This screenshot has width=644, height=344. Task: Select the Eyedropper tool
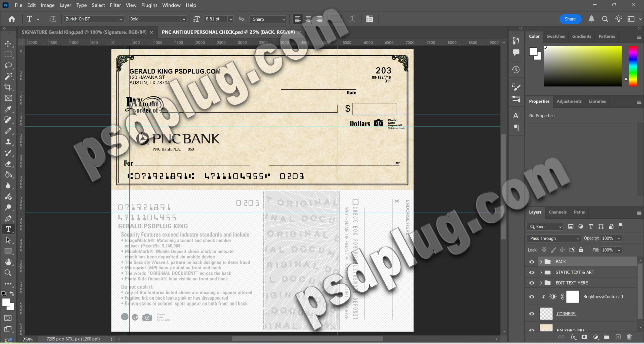8,109
